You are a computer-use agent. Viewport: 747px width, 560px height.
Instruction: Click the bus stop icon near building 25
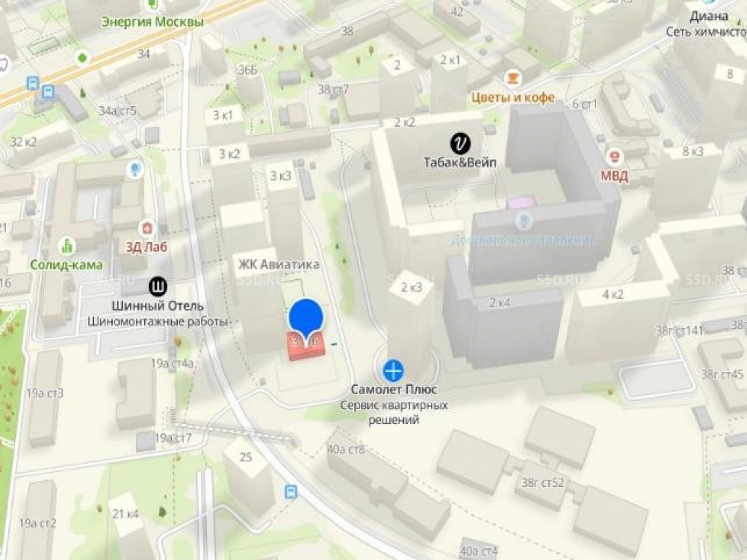pyautogui.click(x=291, y=491)
